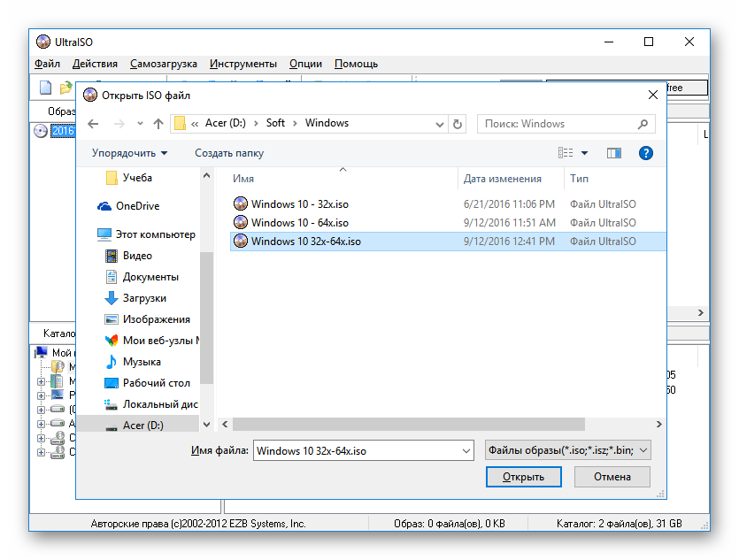Expand the Упорядочить dropdown menu

coord(129,153)
